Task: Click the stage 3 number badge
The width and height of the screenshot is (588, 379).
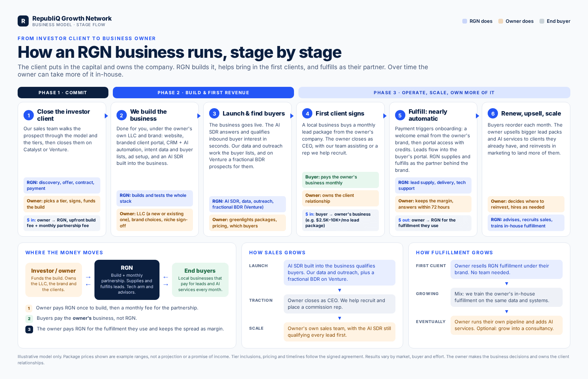Action: (x=214, y=113)
